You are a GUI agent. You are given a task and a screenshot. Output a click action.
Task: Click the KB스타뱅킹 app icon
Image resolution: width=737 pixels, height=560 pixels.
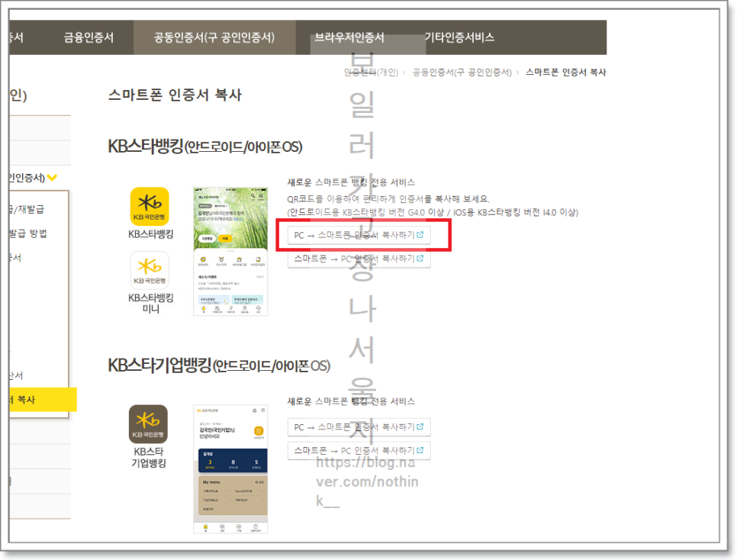(x=150, y=207)
